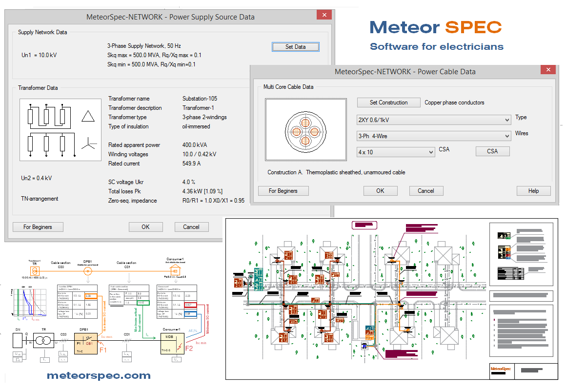Open the Wires dropdown showing 3-Ph 4-Wire

coord(433,136)
